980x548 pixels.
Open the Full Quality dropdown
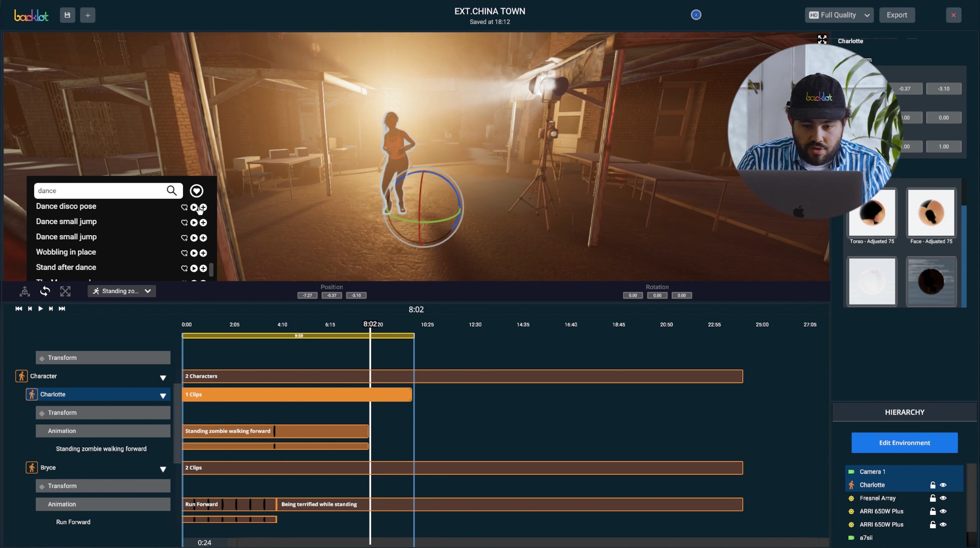pyautogui.click(x=839, y=15)
